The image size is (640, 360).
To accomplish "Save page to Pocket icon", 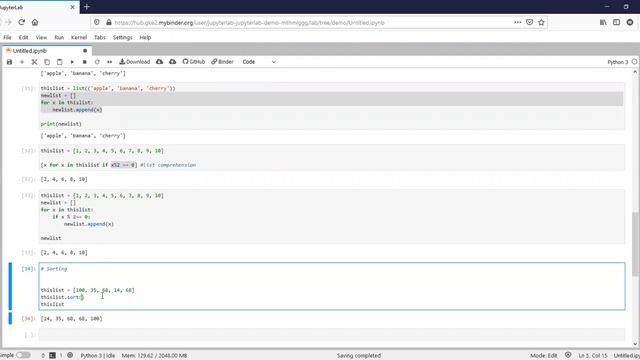I will (x=529, y=22).
